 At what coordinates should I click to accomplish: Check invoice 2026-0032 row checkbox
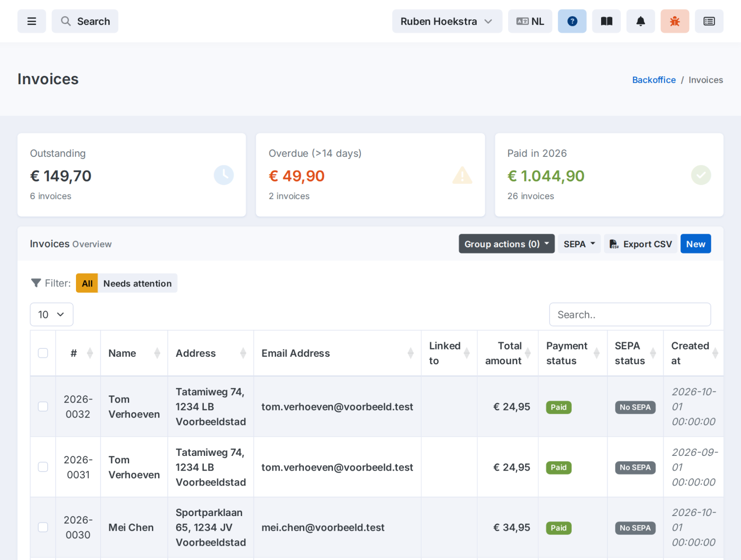43,406
